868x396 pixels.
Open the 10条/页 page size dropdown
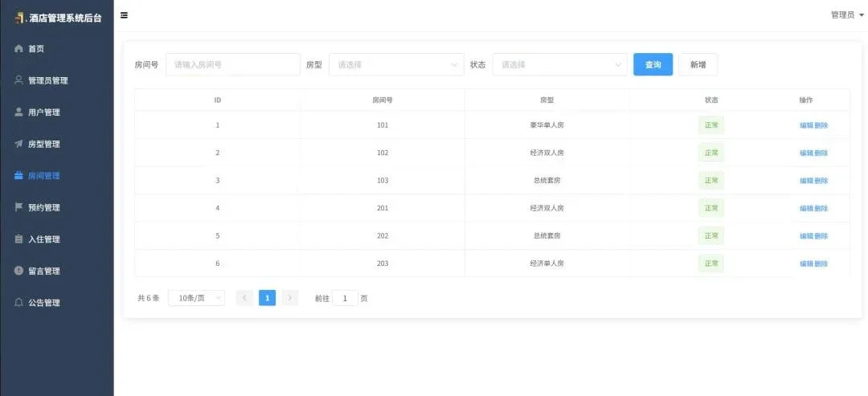click(197, 298)
